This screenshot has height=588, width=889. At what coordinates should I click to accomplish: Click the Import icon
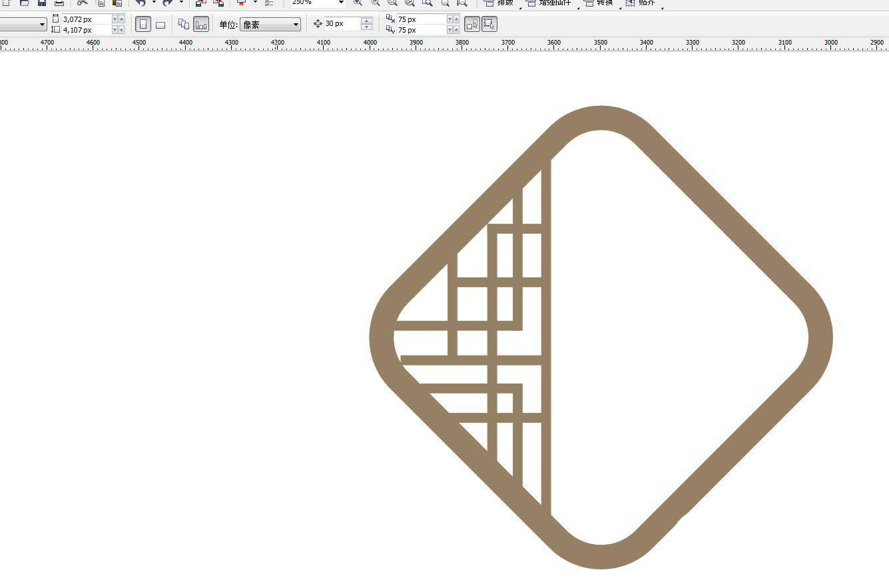(x=200, y=3)
